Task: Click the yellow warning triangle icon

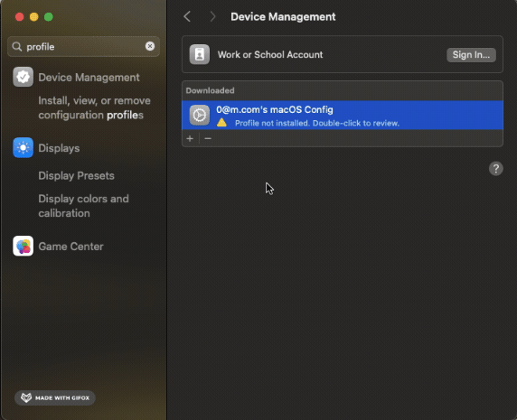Action: coord(222,123)
